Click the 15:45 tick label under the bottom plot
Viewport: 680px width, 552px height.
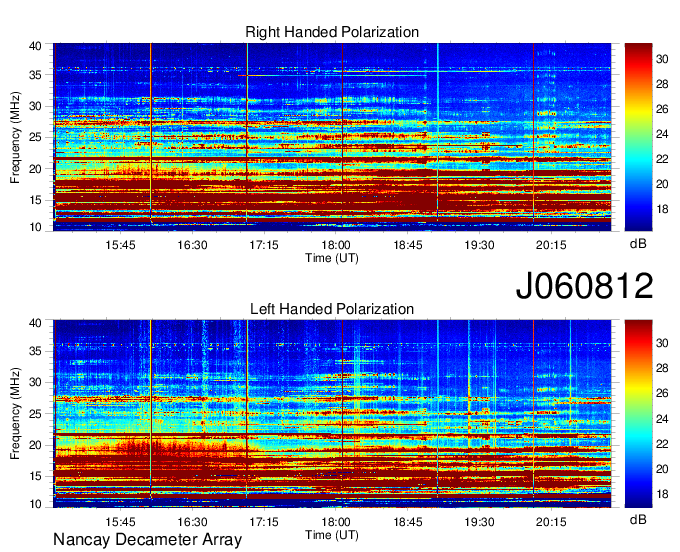(x=120, y=522)
